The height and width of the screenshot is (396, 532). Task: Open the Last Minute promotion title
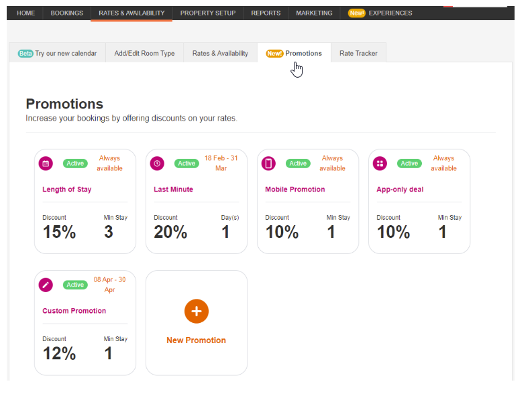[173, 190]
